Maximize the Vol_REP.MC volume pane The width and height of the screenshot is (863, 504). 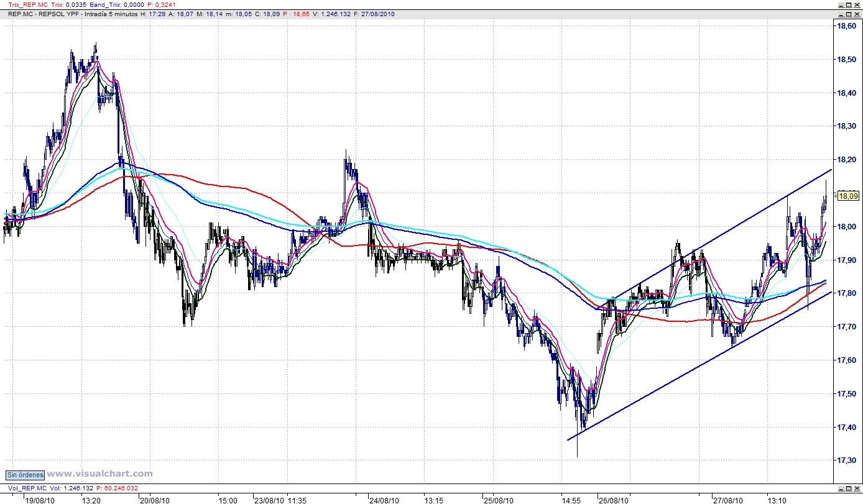849,488
